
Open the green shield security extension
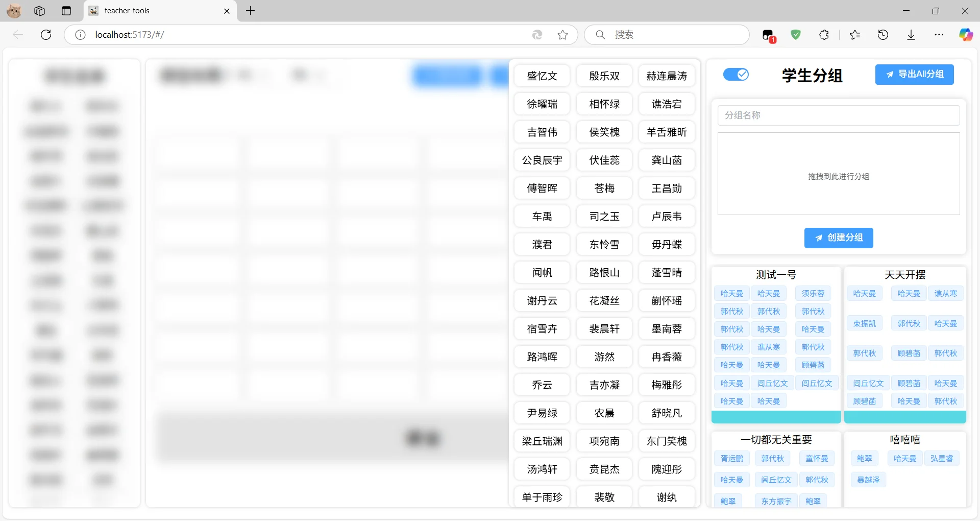[x=795, y=35]
